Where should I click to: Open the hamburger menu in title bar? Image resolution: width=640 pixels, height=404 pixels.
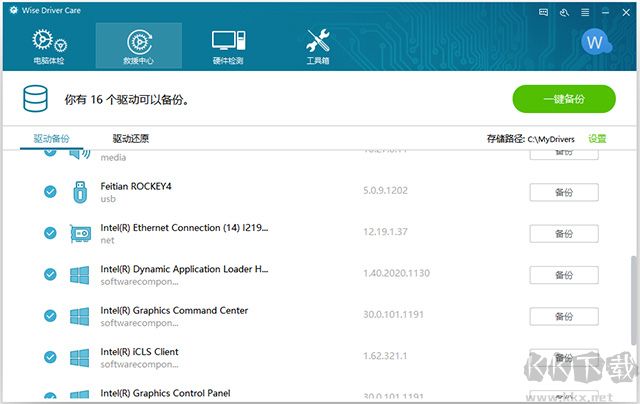pos(585,12)
